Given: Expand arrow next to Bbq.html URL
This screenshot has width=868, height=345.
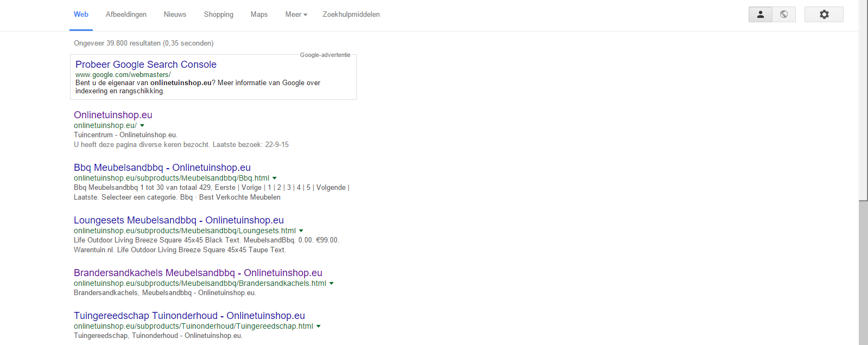Looking at the screenshot, I should pos(275,178).
